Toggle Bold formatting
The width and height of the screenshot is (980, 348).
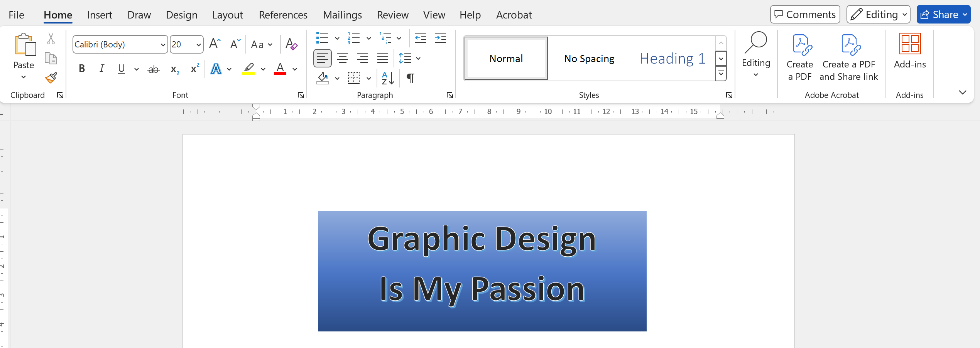(82, 69)
